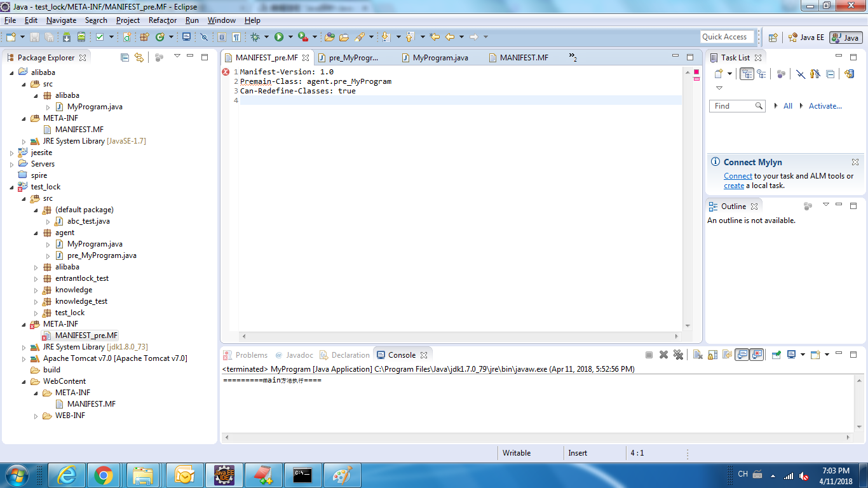Run the program with green Run button

tap(278, 37)
